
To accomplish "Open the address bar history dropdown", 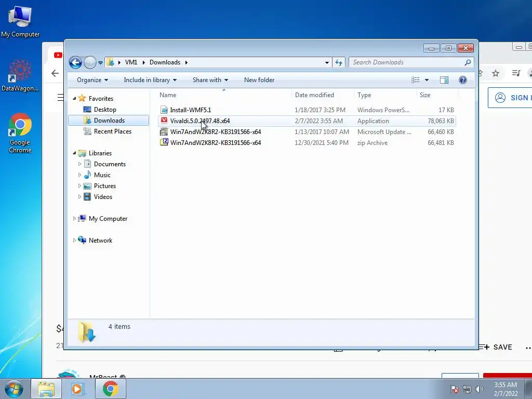I will tap(327, 62).
